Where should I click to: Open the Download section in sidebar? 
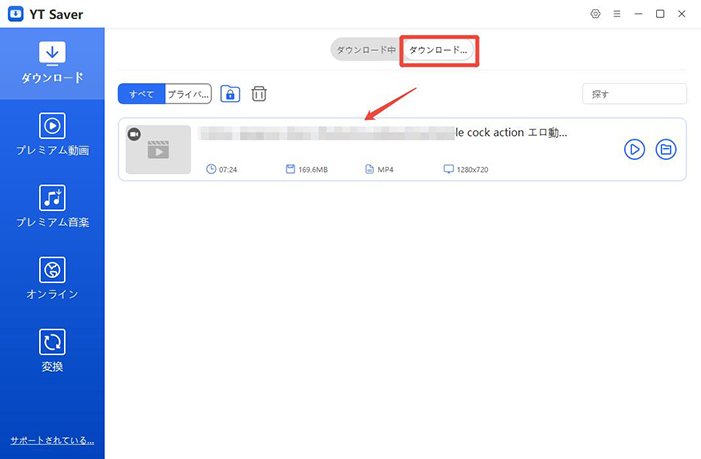pyautogui.click(x=52, y=62)
